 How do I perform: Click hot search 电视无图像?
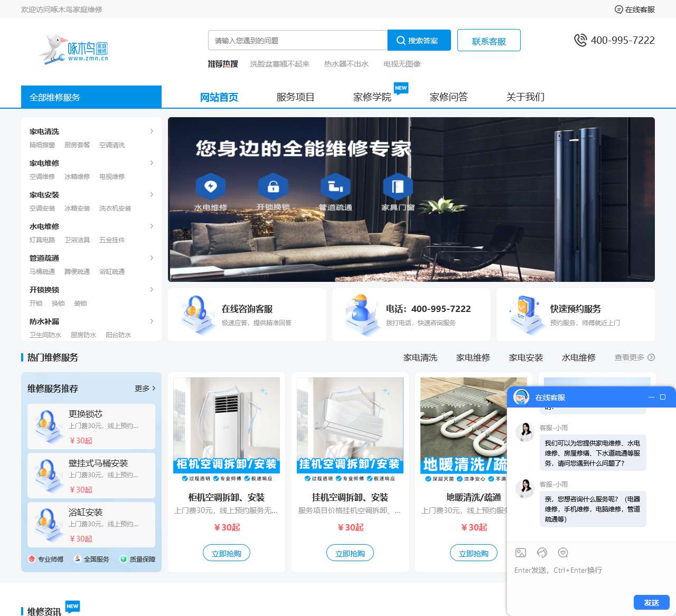402,64
